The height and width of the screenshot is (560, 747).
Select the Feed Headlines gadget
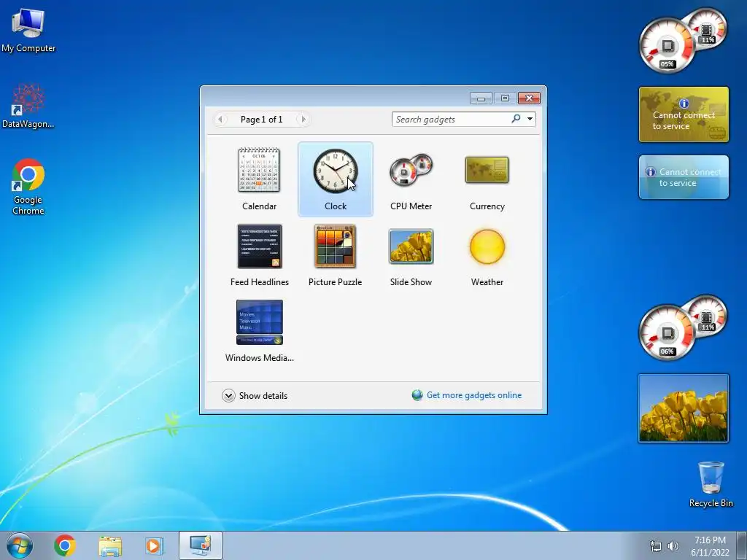[259, 255]
